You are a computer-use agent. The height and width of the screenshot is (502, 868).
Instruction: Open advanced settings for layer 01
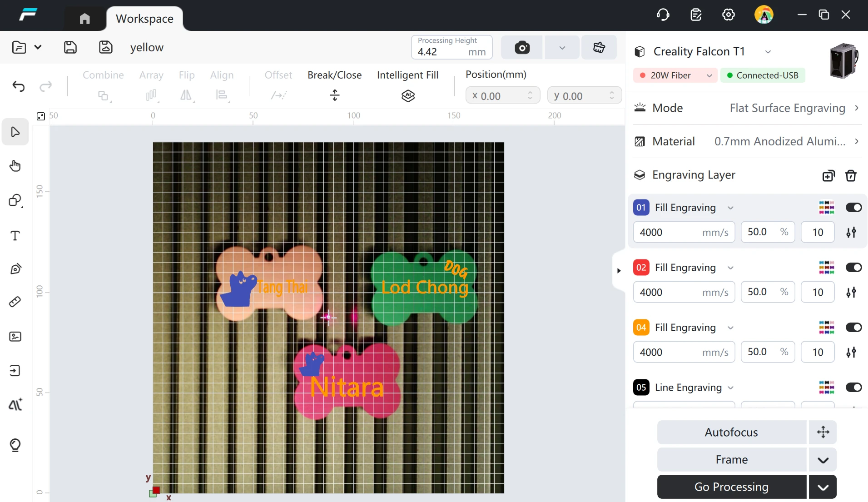[851, 233]
